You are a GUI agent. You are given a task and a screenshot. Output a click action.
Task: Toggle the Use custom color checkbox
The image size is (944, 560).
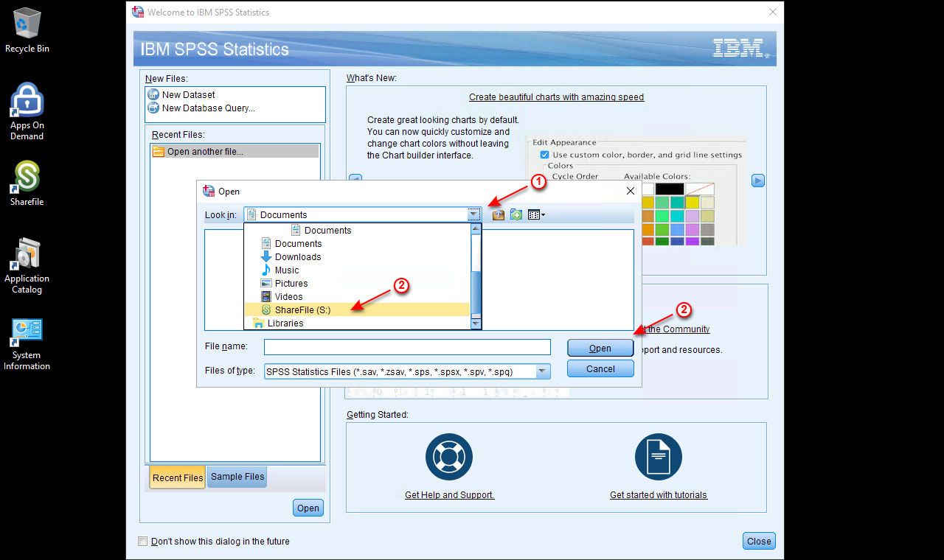[x=544, y=155]
